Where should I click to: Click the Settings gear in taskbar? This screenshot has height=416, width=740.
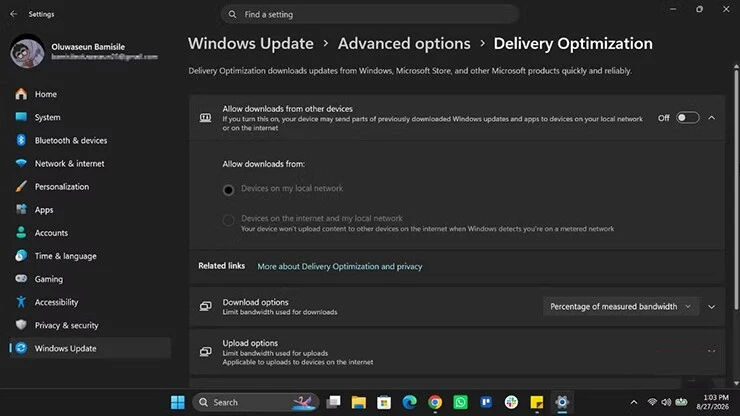pyautogui.click(x=562, y=402)
